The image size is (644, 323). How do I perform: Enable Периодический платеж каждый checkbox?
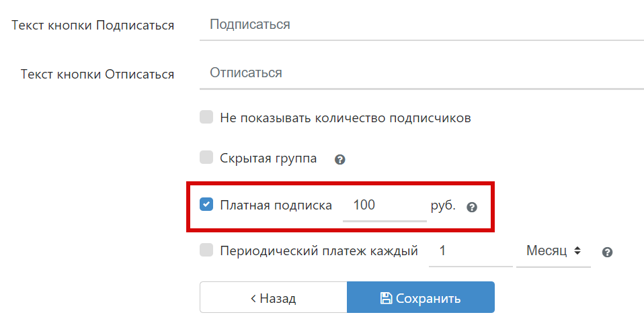coord(206,250)
